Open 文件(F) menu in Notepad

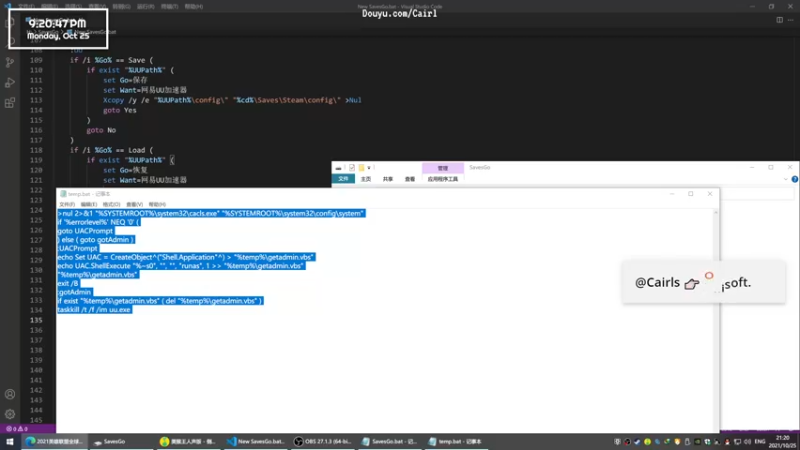[x=67, y=204]
